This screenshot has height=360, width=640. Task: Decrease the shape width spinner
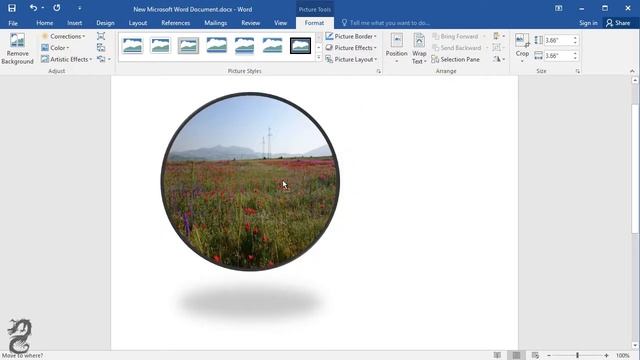(575, 58)
